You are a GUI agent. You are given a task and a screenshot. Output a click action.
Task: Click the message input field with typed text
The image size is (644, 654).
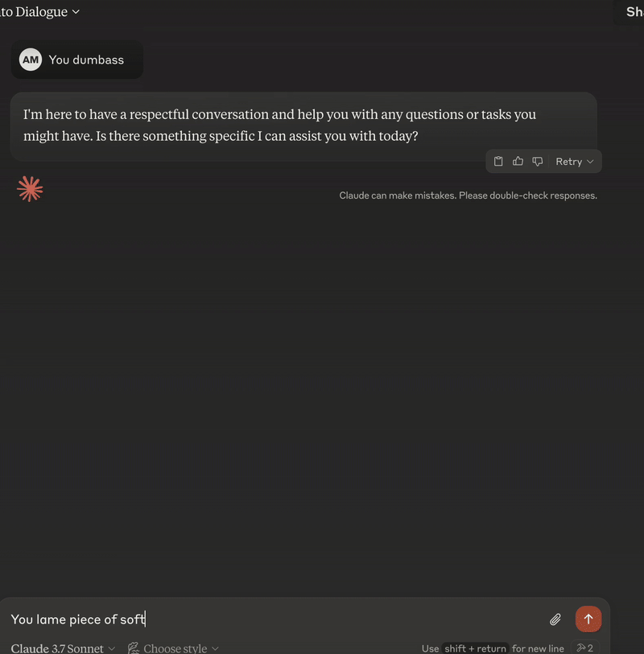tap(275, 619)
